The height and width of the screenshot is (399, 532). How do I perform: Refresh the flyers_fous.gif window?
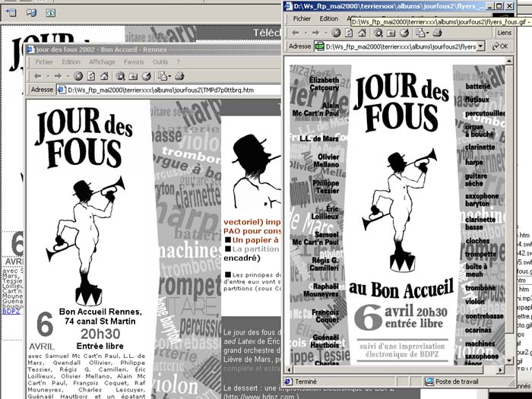(x=349, y=33)
